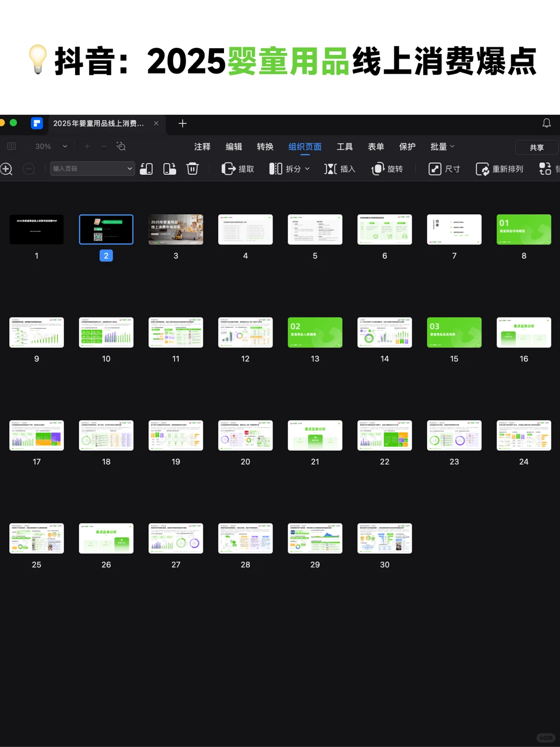Screen dimensions: 560x747
Task: Select page 24 thumbnail
Action: [524, 435]
